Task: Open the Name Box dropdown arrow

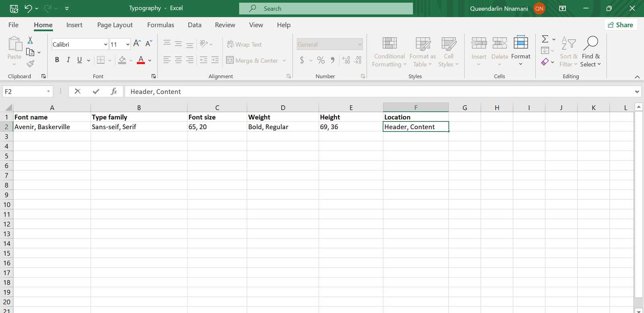Action: (48, 91)
